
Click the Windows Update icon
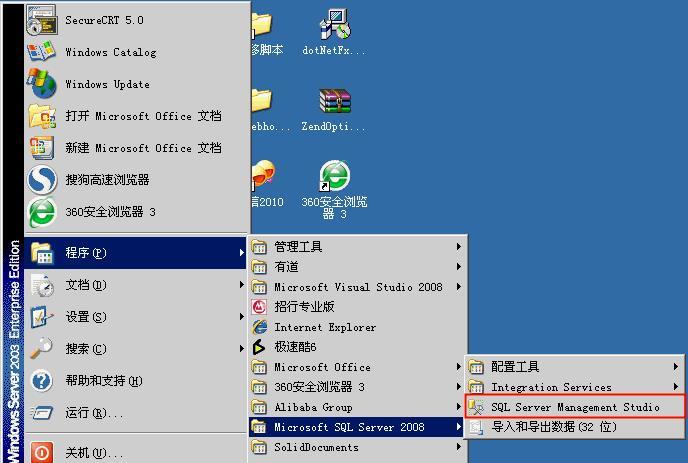tap(42, 84)
